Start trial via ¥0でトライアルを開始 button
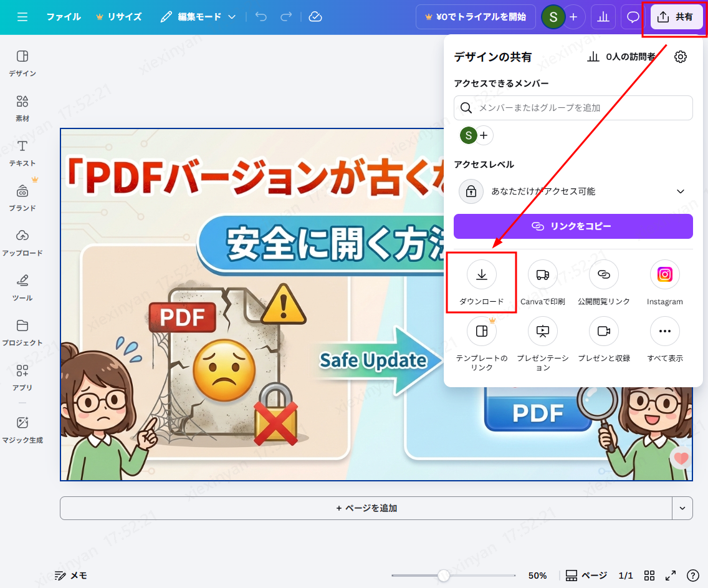 pyautogui.click(x=476, y=17)
